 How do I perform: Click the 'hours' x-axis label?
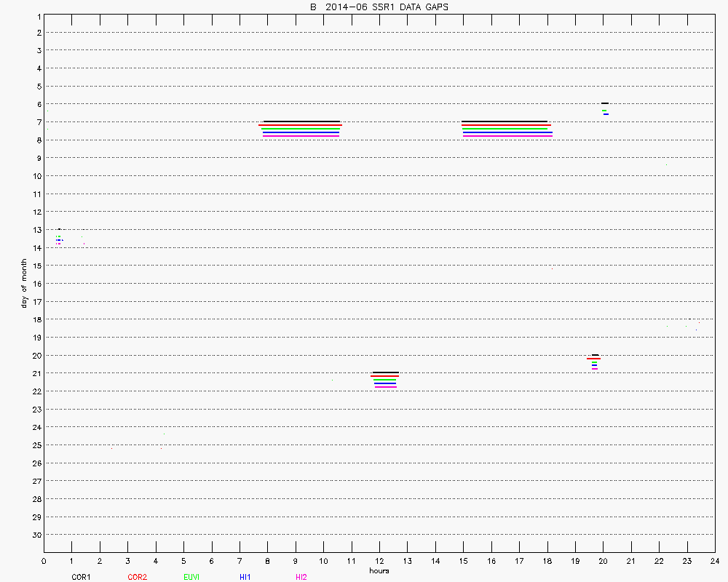tap(379, 570)
